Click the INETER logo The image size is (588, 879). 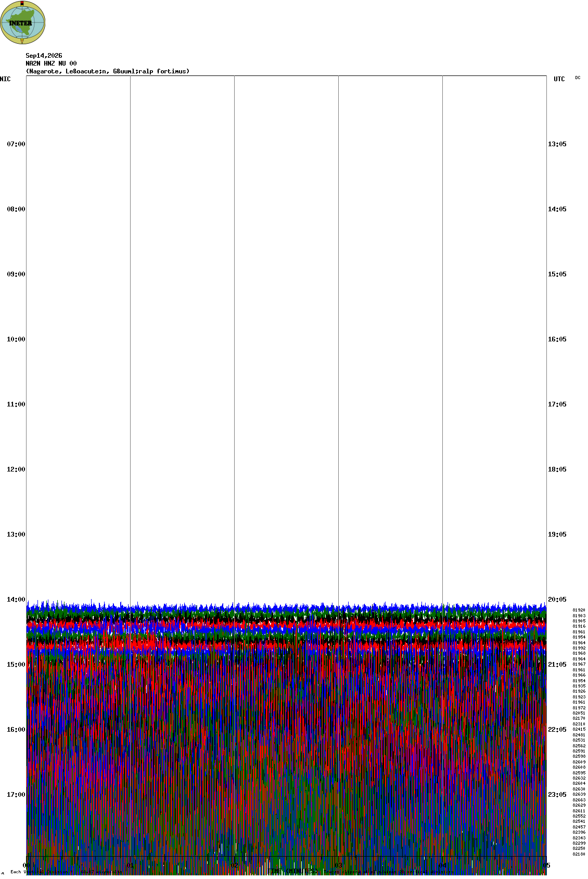(23, 22)
